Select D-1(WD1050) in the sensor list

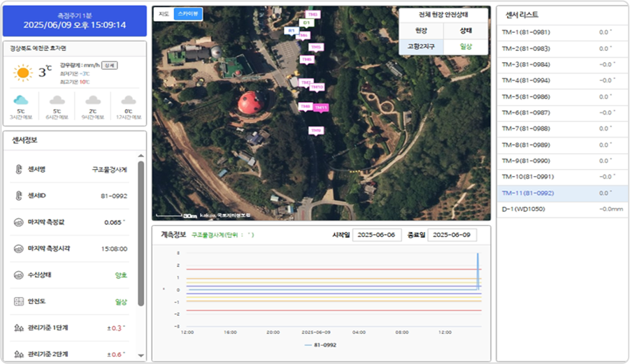point(562,210)
